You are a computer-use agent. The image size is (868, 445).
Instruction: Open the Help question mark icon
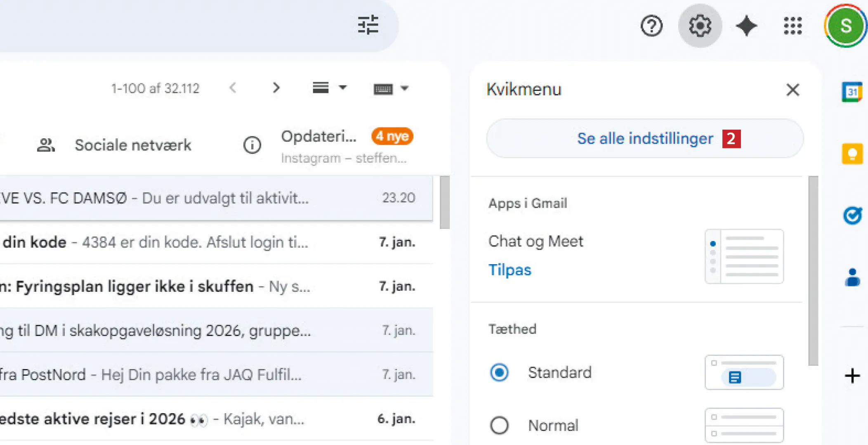(651, 26)
